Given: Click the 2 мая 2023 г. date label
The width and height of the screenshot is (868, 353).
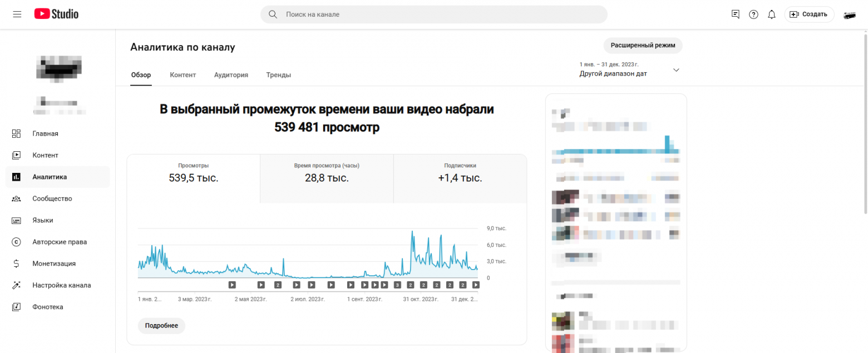Looking at the screenshot, I should coord(251,299).
